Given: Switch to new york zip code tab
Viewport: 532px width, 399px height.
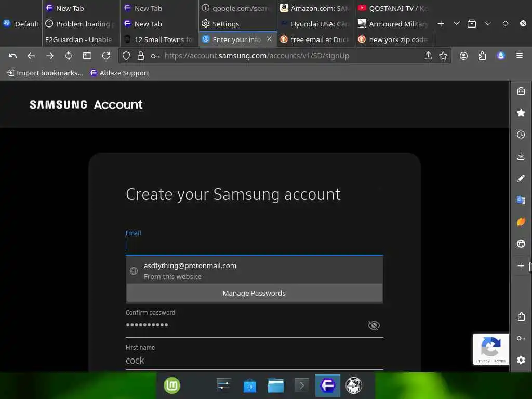Looking at the screenshot, I should click(x=394, y=39).
